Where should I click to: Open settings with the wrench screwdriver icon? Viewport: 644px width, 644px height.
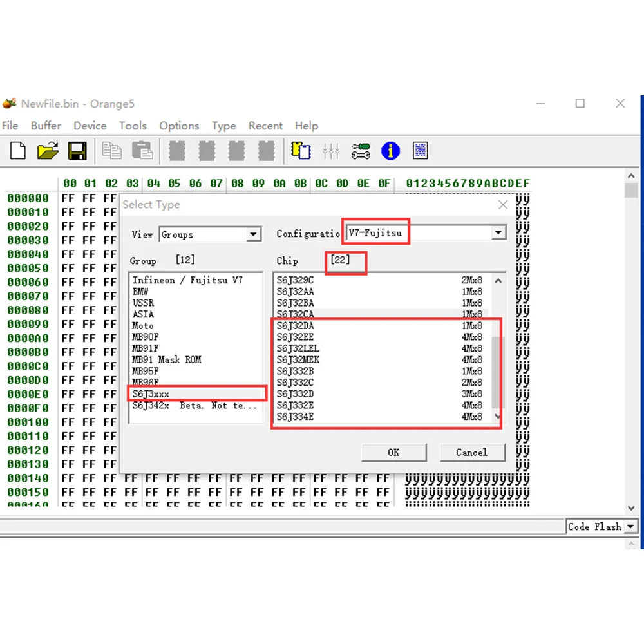pos(361,151)
